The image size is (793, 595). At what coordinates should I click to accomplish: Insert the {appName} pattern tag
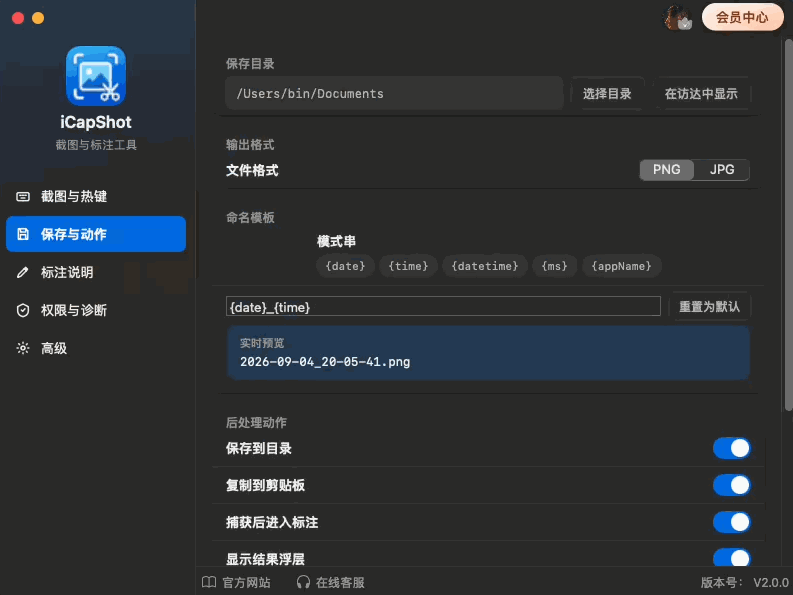[622, 266]
